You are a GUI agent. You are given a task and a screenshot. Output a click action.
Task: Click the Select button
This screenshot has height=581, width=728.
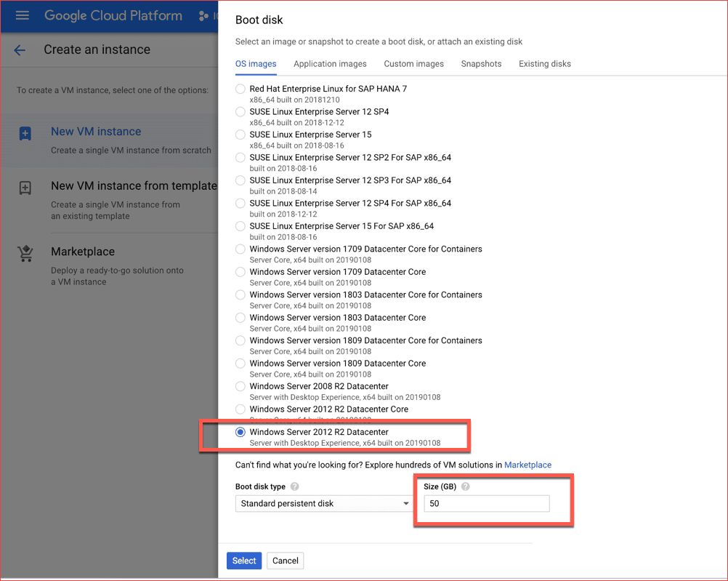tap(243, 561)
